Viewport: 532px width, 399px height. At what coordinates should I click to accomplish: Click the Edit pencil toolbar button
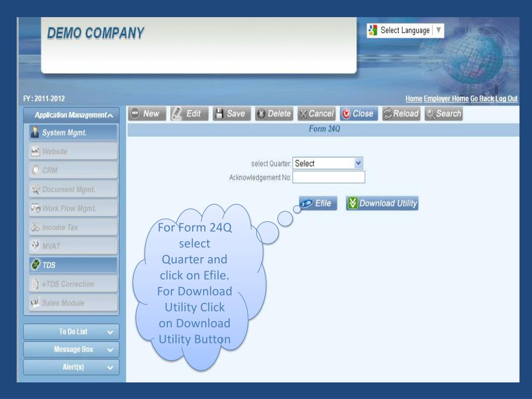189,114
